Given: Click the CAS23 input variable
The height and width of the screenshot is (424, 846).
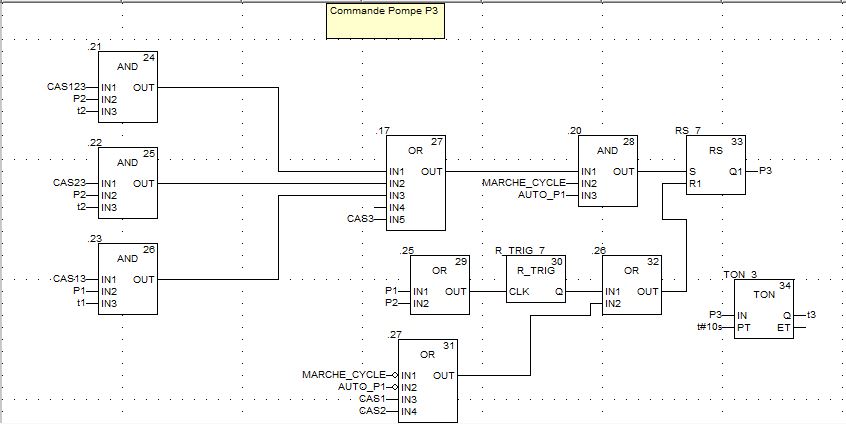Looking at the screenshot, I should coord(70,183).
